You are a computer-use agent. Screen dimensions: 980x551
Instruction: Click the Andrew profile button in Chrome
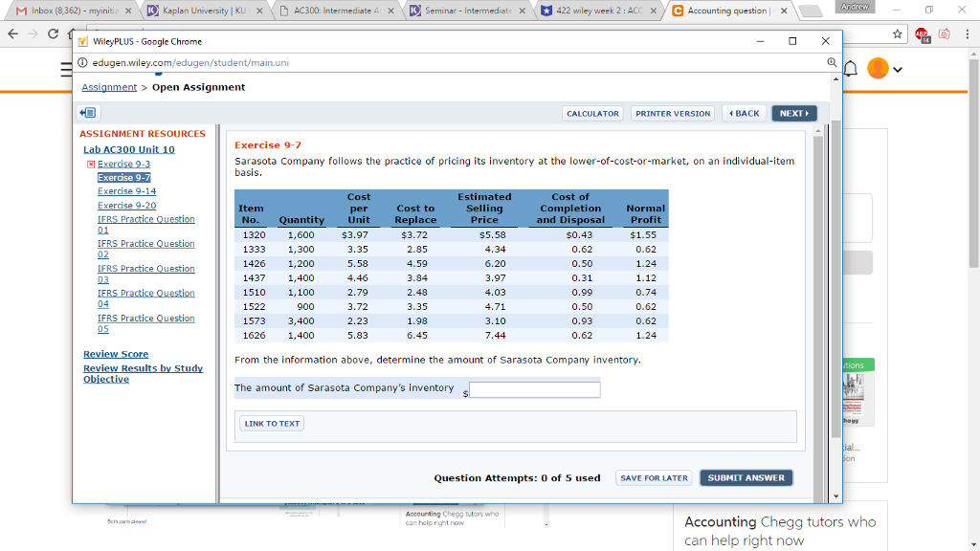point(855,7)
